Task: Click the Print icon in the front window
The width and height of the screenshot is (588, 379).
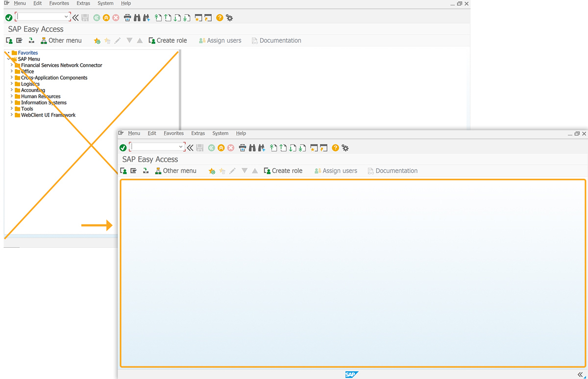Action: point(242,147)
